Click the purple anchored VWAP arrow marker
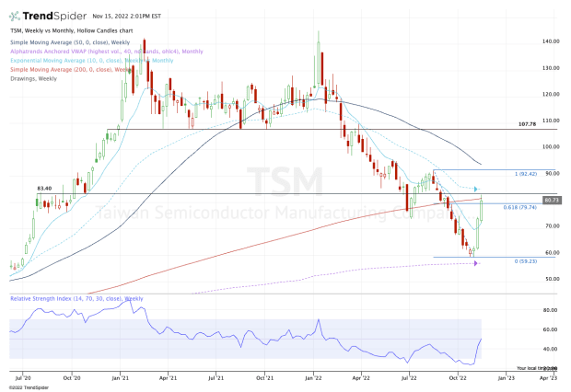The width and height of the screenshot is (571, 392). click(x=475, y=263)
